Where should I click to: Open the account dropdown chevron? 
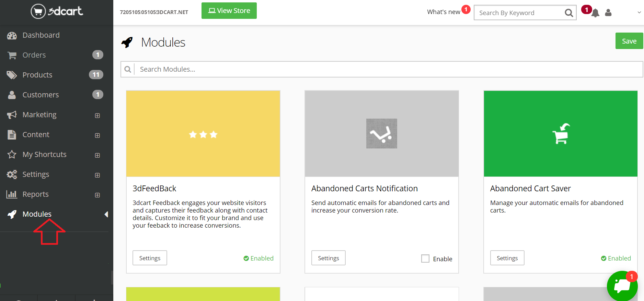[x=639, y=12]
